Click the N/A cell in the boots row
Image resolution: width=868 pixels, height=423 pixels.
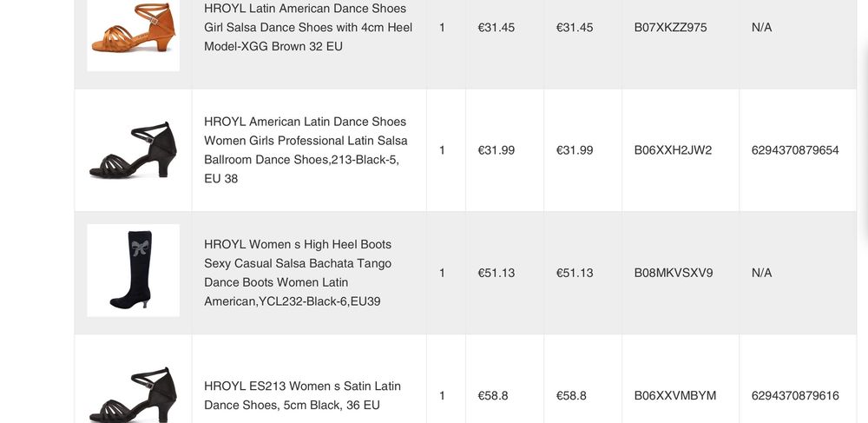pyautogui.click(x=761, y=273)
